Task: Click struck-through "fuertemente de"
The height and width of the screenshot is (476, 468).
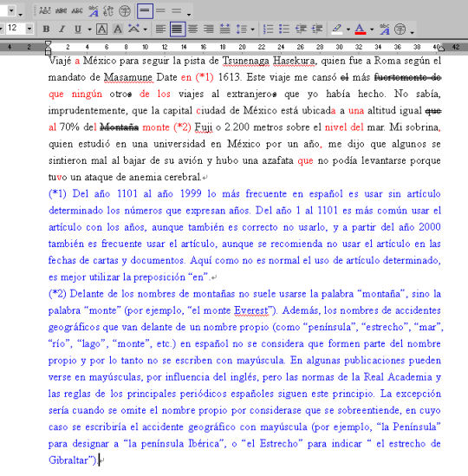Action: [407, 77]
